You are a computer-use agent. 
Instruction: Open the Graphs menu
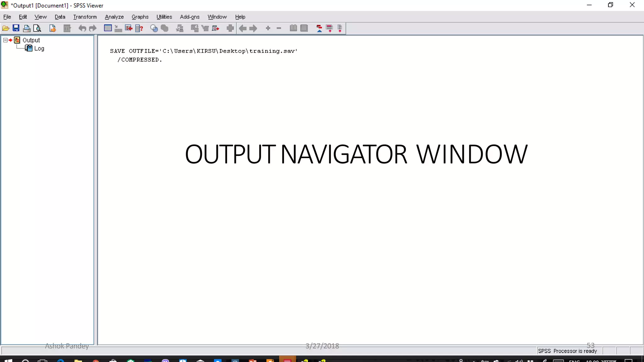pos(140,17)
